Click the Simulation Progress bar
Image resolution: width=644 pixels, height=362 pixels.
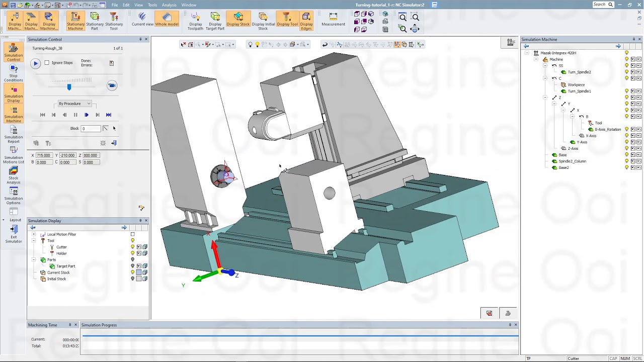(300, 335)
